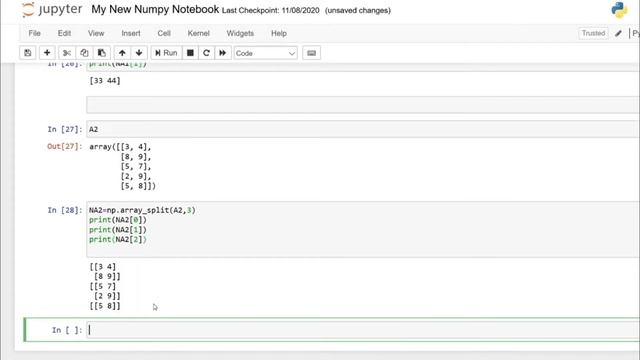Open the Kernel menu
This screenshot has width=640, height=360.
pos(198,33)
